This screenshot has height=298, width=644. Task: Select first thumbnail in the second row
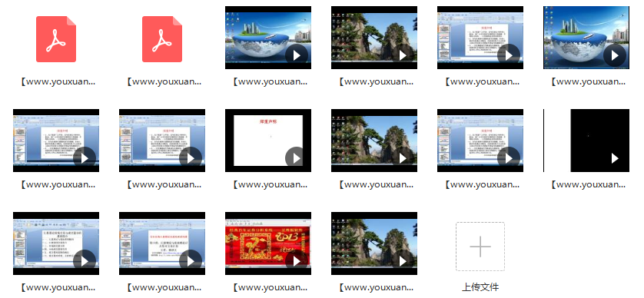[x=56, y=141]
